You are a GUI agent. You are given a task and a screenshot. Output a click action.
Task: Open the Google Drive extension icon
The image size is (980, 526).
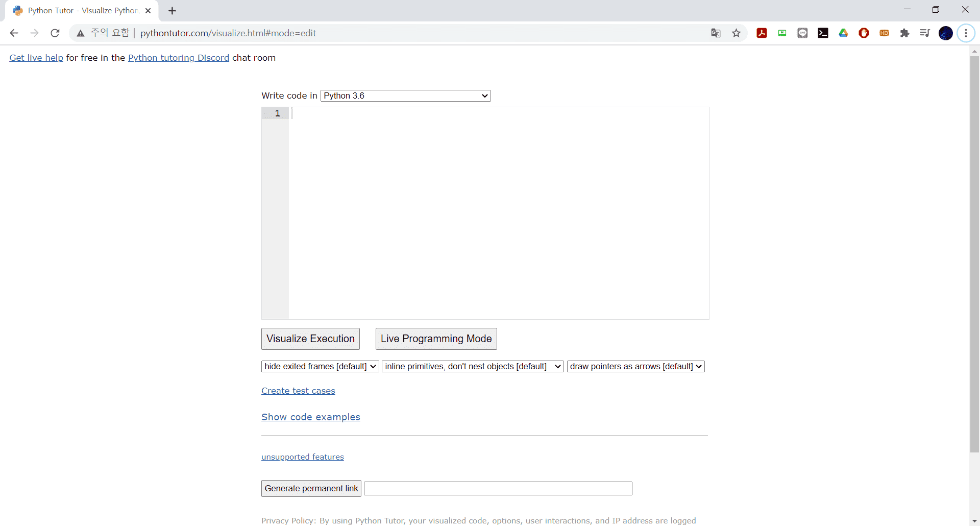pos(843,33)
